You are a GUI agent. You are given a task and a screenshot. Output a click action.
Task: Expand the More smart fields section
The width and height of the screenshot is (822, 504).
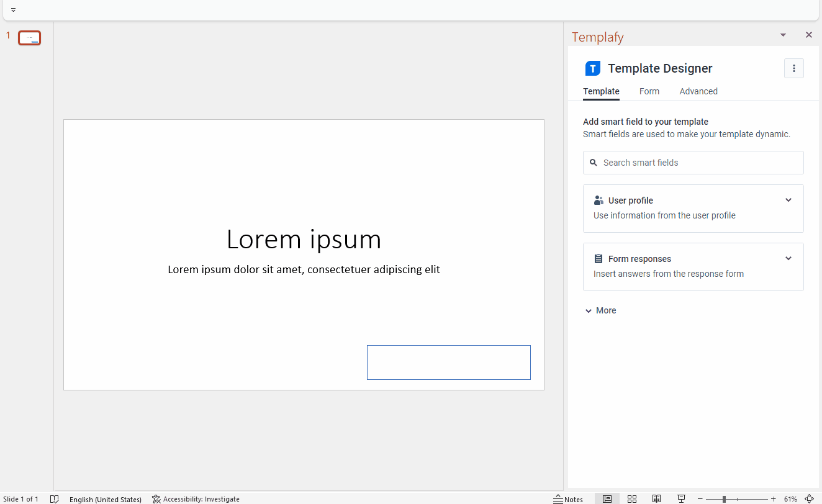click(x=600, y=310)
